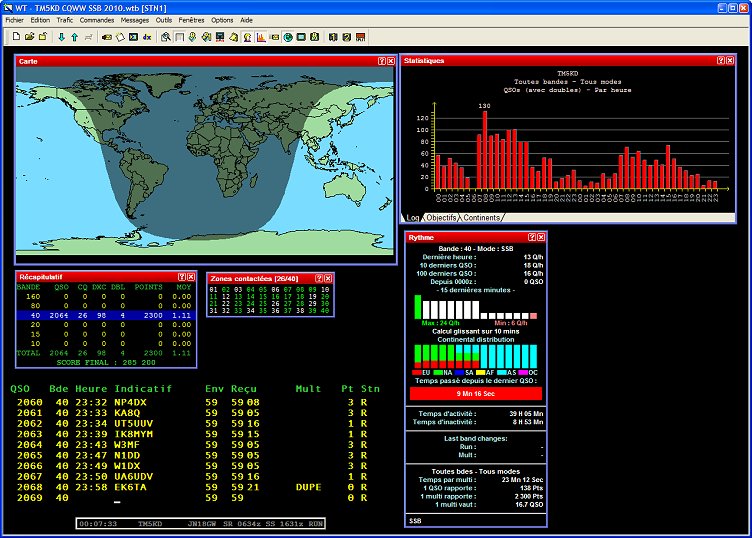Viewport: 752px width, 538px height.
Task: Click the 'dx' toolbar icon
Action: coord(147,37)
